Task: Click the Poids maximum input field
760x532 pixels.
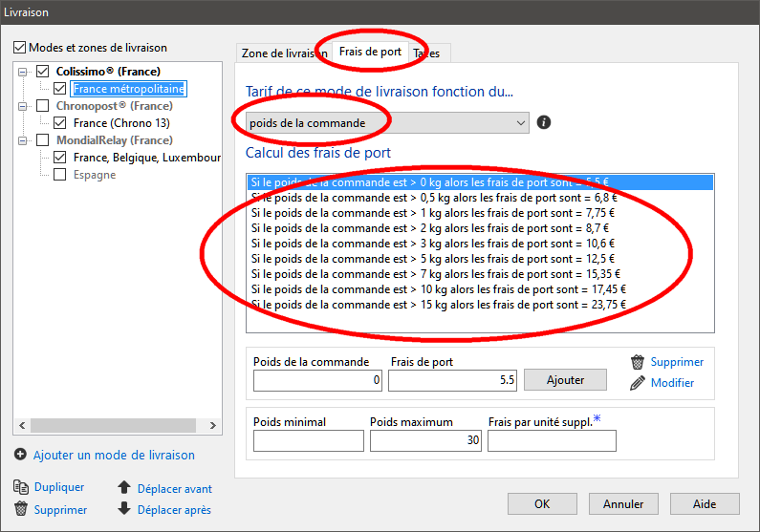Action: pos(424,440)
